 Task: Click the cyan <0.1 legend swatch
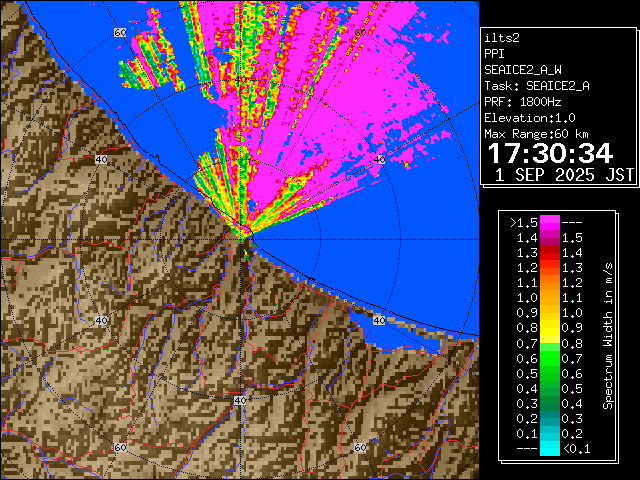(549, 448)
